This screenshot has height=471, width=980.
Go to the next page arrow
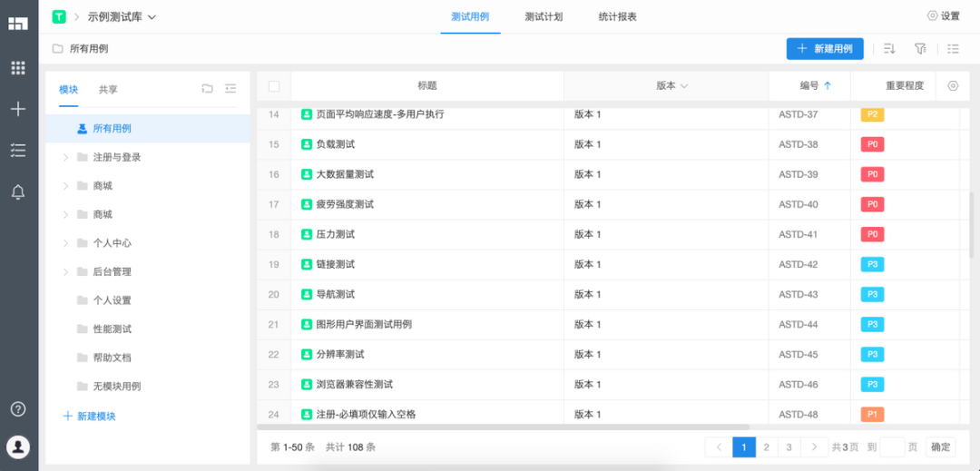click(x=814, y=447)
